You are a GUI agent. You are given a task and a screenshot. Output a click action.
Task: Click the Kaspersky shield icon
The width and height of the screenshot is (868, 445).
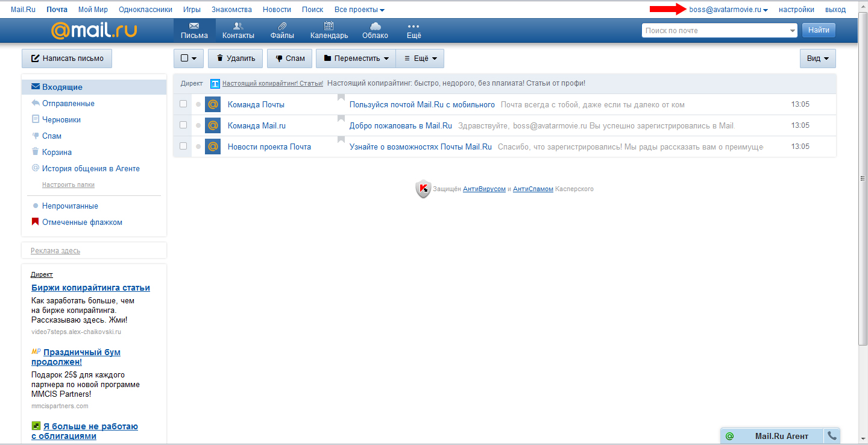423,189
